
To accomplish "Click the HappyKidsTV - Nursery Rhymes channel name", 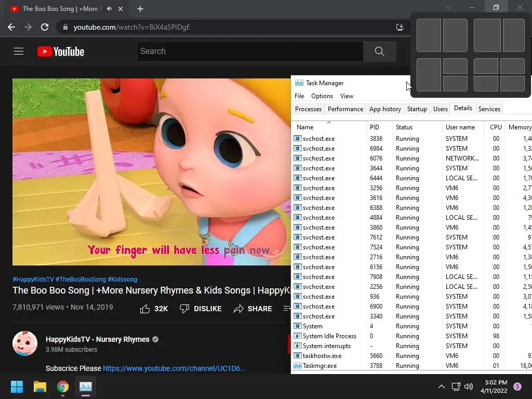I will tap(97, 339).
